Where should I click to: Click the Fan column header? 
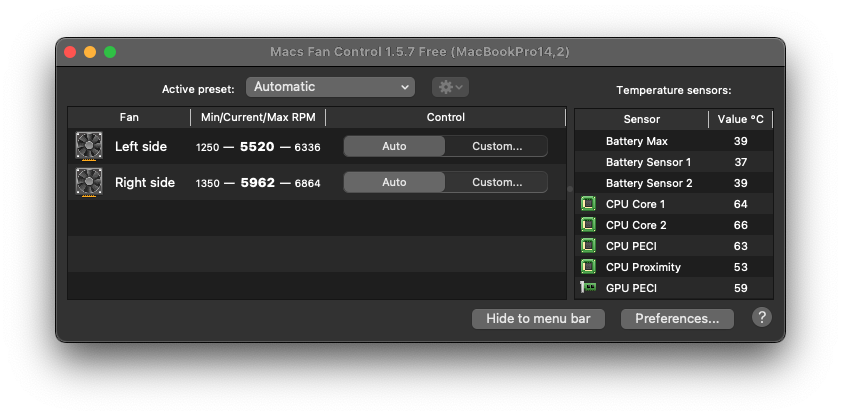[129, 117]
